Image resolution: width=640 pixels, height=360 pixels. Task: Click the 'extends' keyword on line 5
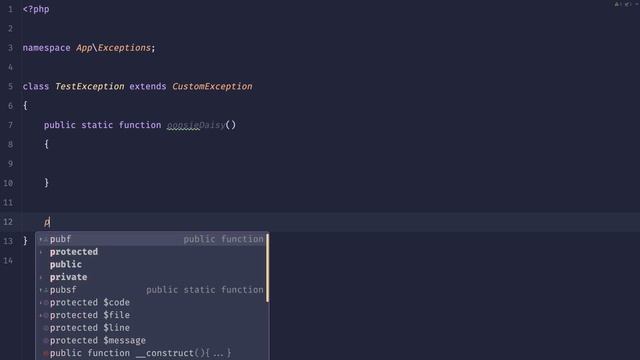point(148,87)
